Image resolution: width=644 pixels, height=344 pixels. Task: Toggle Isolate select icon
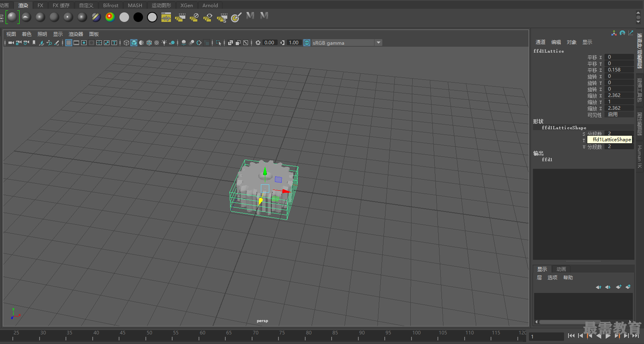click(219, 43)
